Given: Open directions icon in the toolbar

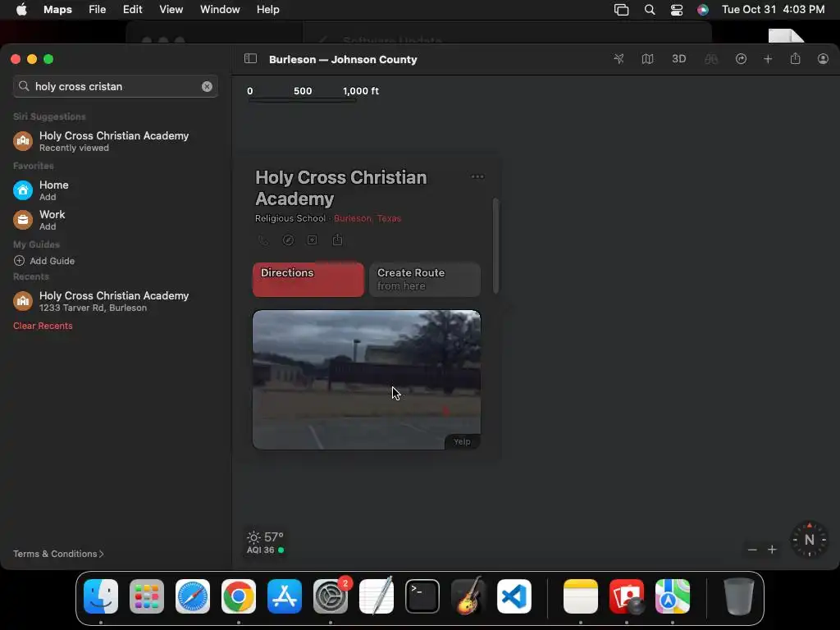Looking at the screenshot, I should point(741,59).
